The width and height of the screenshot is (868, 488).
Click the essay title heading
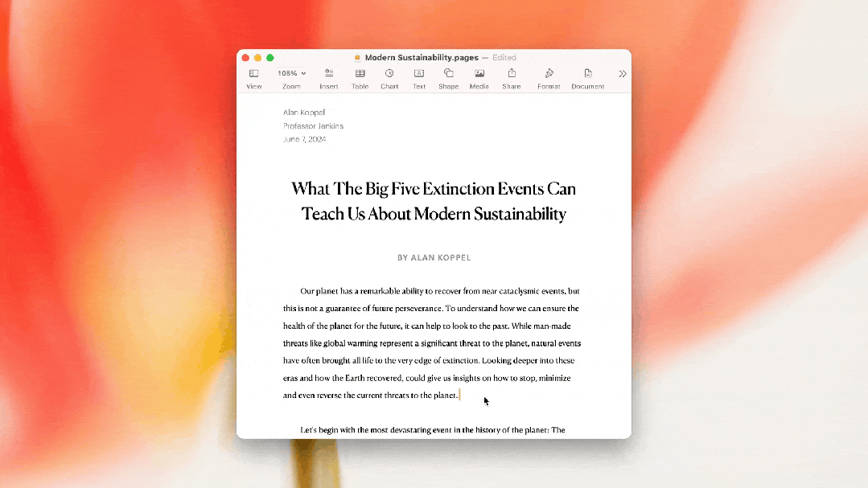[434, 201]
